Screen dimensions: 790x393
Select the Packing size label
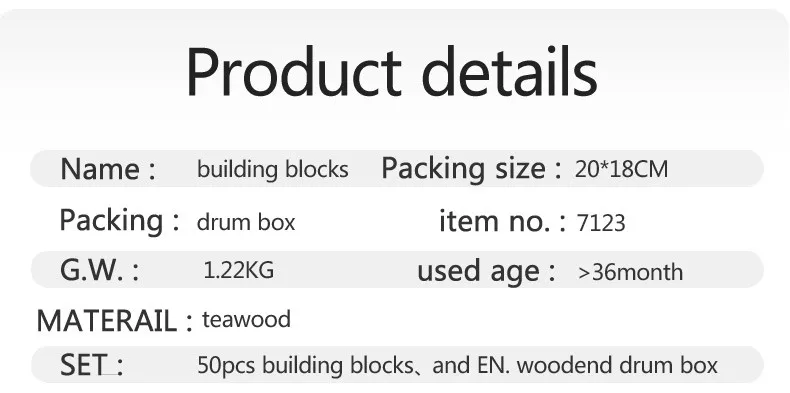(x=471, y=169)
